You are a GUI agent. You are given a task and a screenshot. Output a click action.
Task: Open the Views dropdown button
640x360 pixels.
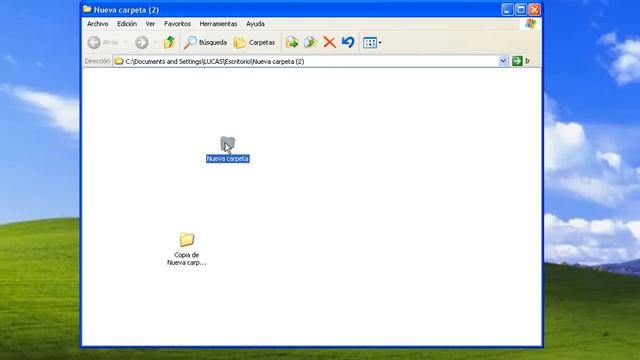pos(372,42)
